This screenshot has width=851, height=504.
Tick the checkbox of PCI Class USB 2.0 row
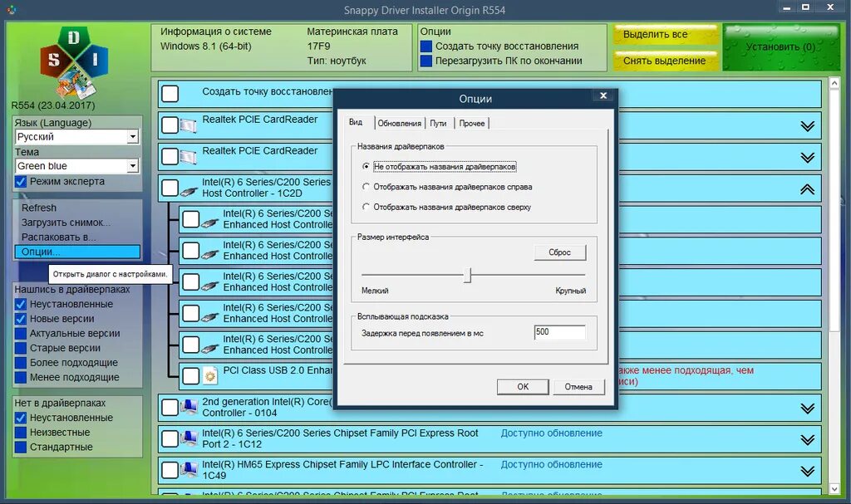pos(190,376)
